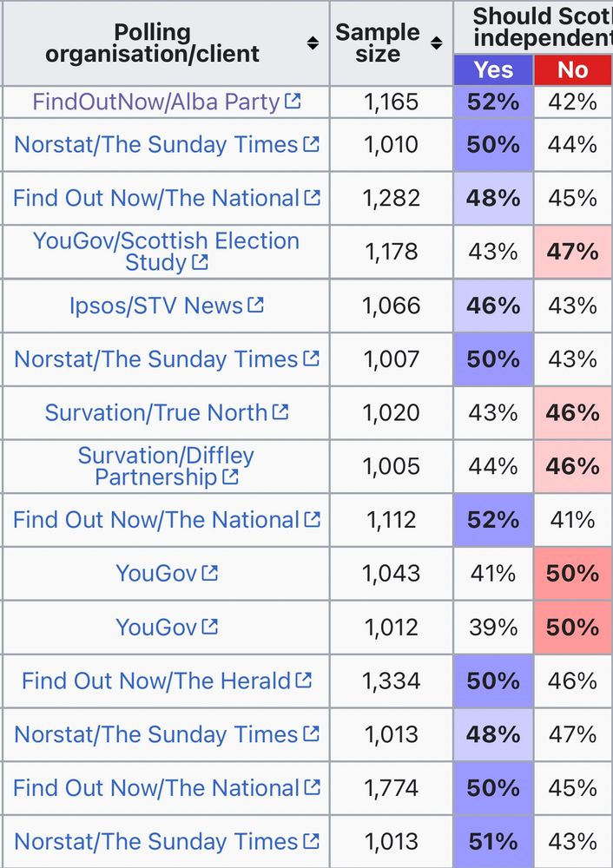Click the external-link icon in the 1,043-sample YouGov row

coord(209,573)
